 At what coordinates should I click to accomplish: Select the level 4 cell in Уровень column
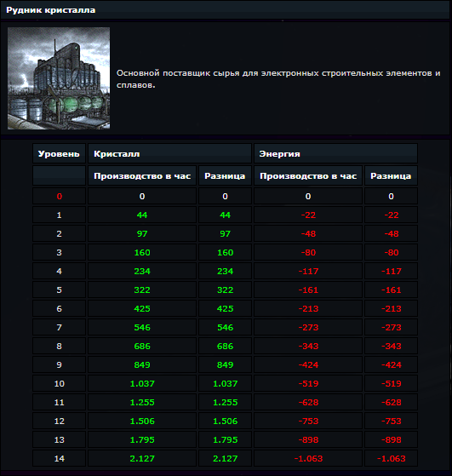[59, 271]
